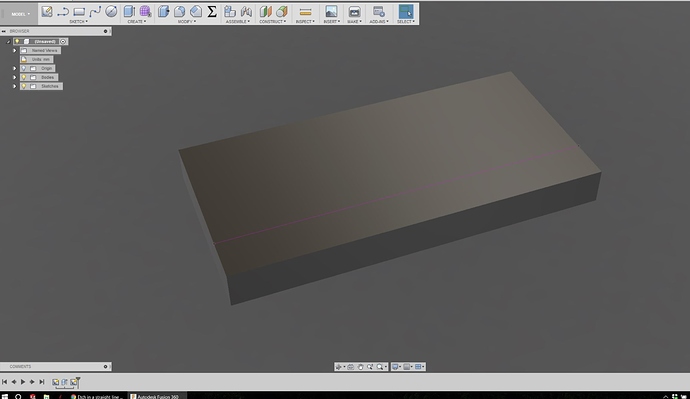
Task: Open the Orbit navigation tool
Action: click(x=339, y=366)
